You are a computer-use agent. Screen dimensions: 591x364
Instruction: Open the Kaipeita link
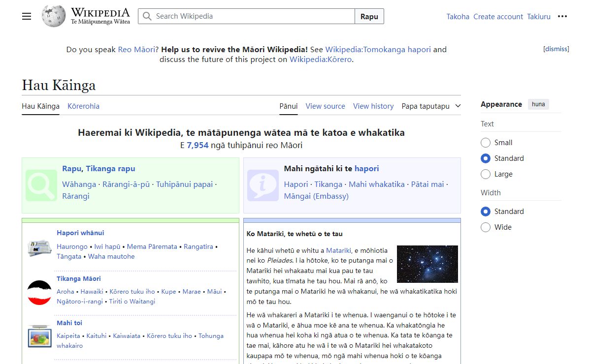click(x=68, y=335)
